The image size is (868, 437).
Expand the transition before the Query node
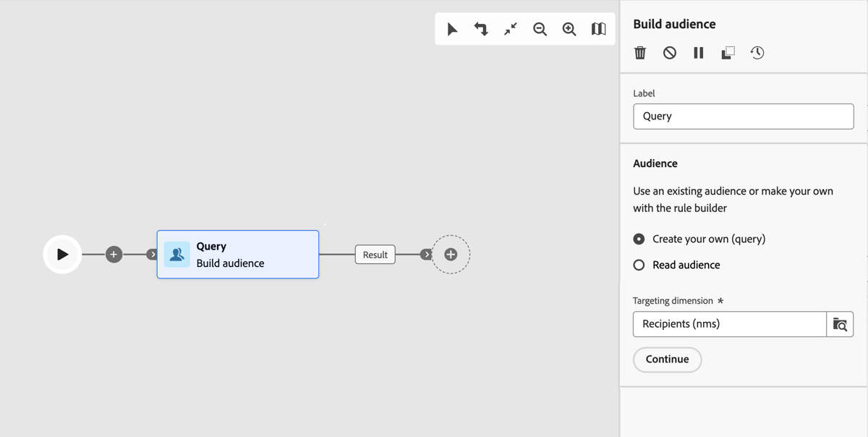(151, 254)
